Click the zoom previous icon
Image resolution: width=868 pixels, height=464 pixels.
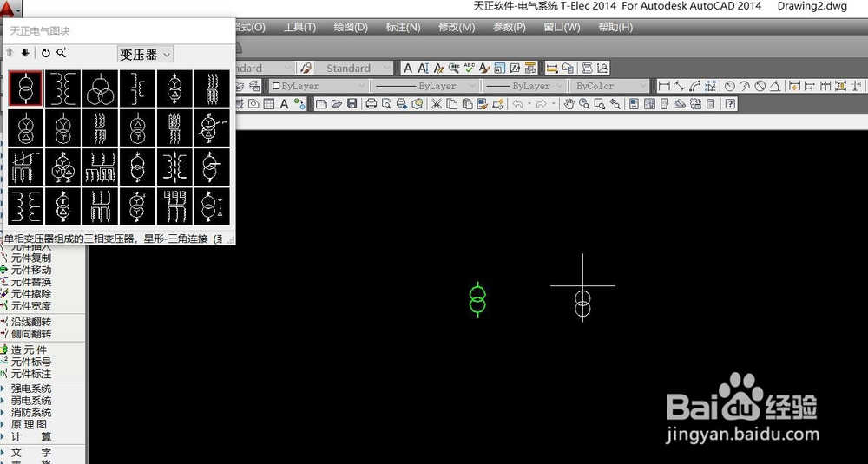[615, 103]
